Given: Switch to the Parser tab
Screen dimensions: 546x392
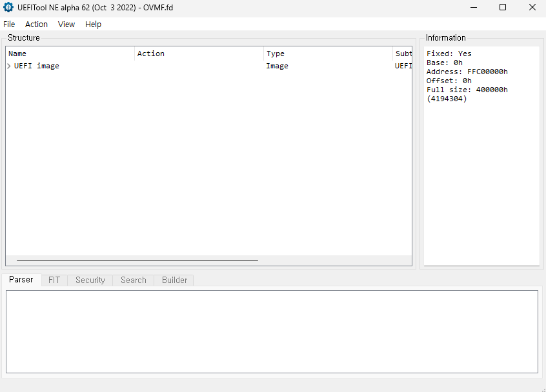Looking at the screenshot, I should pyautogui.click(x=21, y=280).
